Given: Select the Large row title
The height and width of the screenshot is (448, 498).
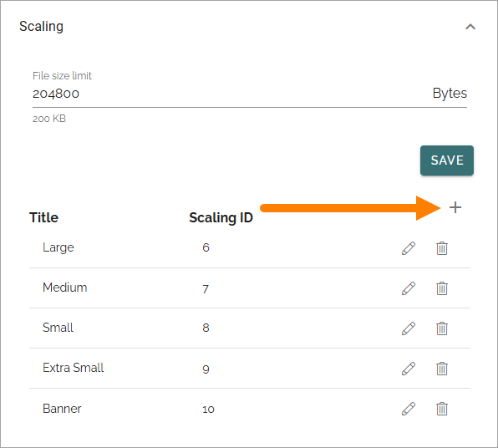Looking at the screenshot, I should point(58,247).
